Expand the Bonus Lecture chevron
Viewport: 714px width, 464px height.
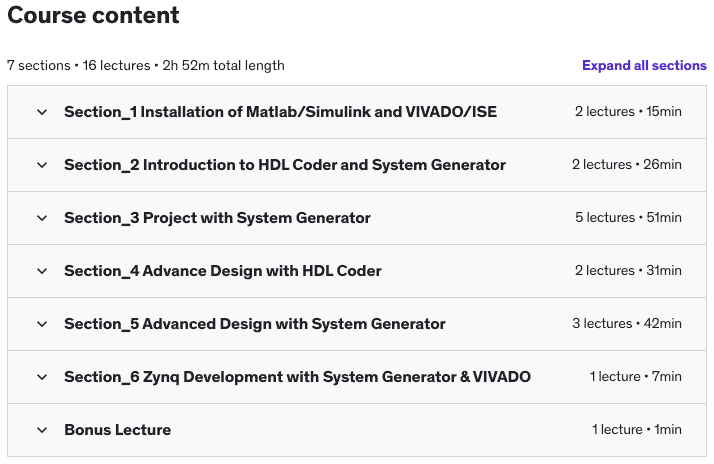pos(42,430)
